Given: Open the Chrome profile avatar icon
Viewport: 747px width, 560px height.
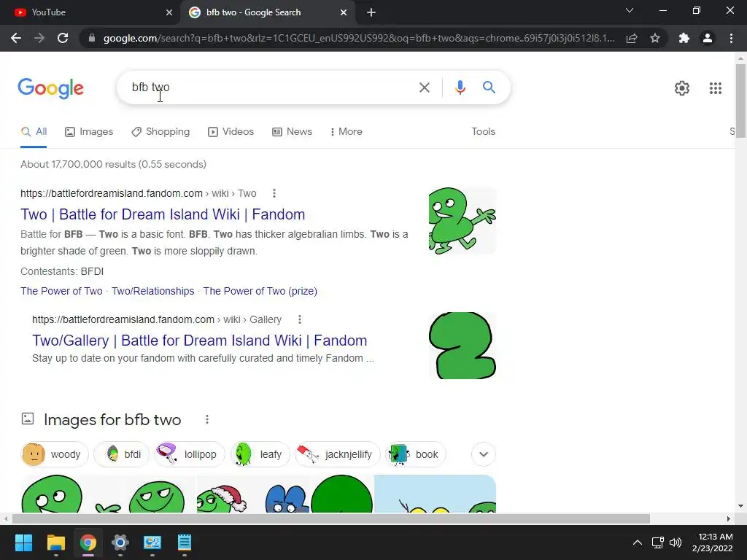Looking at the screenshot, I should coord(708,38).
